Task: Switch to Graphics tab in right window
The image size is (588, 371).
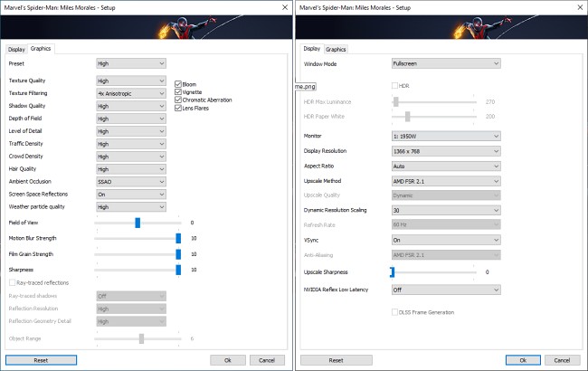Action: coord(336,49)
